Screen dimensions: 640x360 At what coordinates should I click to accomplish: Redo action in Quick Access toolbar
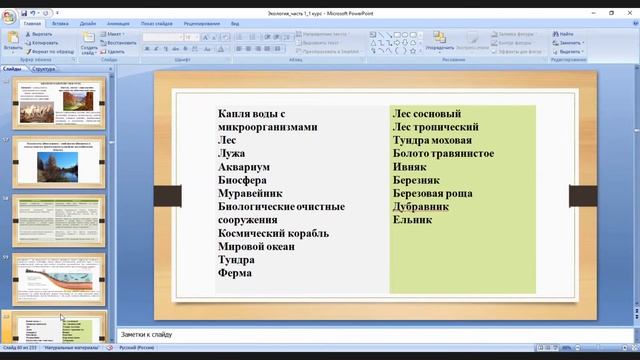pos(45,13)
